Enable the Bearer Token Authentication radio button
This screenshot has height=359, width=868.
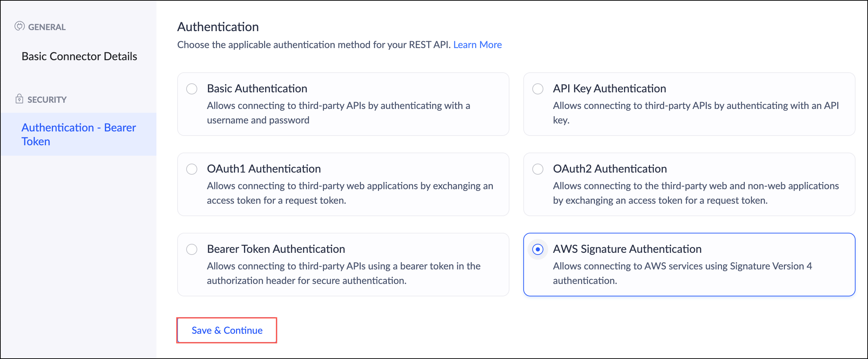coord(192,249)
